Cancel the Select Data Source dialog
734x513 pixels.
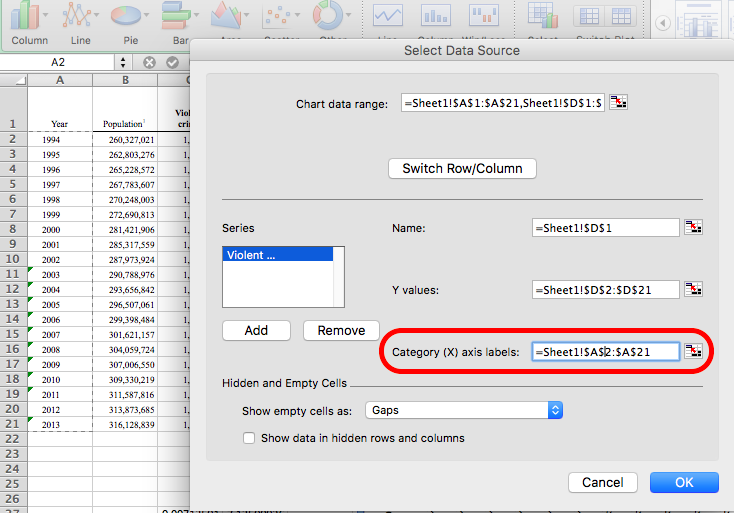point(602,482)
